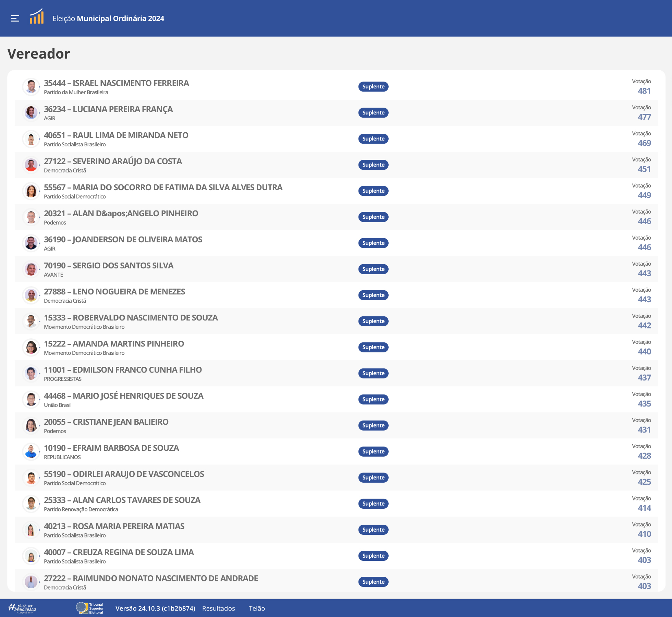Click Sergio dos Santos Silva's photo
The image size is (672, 617).
click(31, 269)
